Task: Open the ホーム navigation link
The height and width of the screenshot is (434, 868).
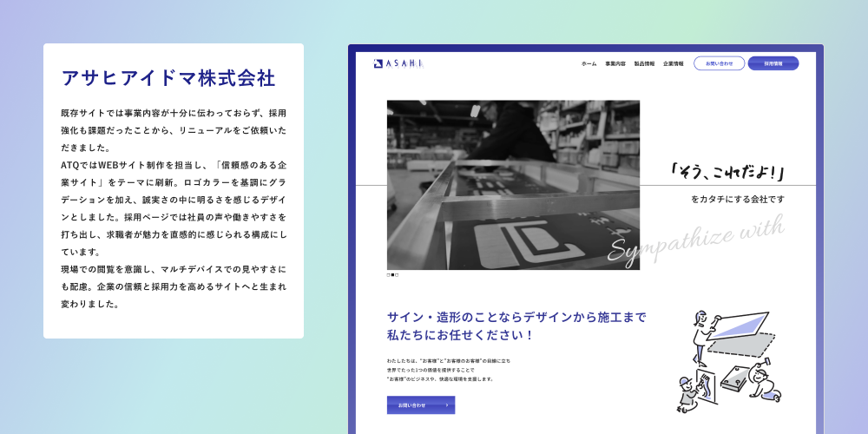Action: click(589, 64)
